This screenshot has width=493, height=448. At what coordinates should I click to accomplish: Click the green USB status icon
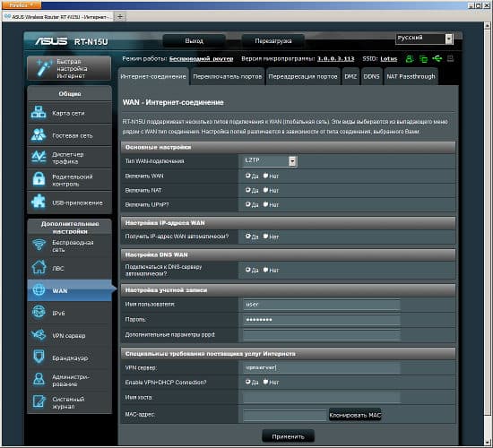pyautogui.click(x=437, y=58)
